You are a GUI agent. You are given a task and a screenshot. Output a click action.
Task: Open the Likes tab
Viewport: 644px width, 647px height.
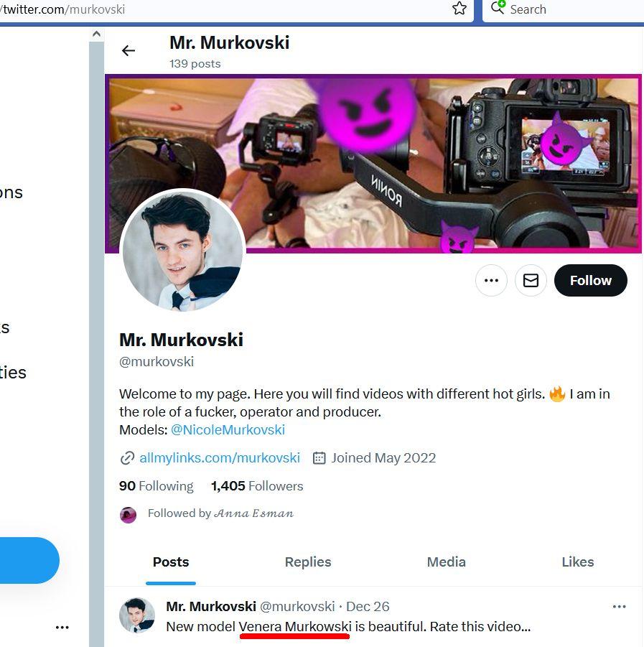[x=577, y=562]
